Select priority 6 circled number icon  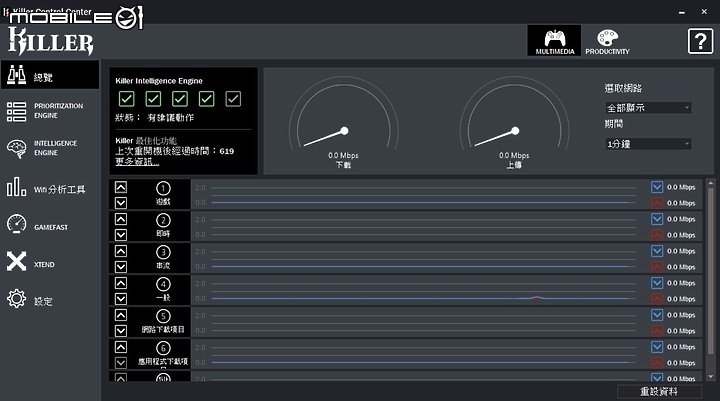pyautogui.click(x=163, y=348)
